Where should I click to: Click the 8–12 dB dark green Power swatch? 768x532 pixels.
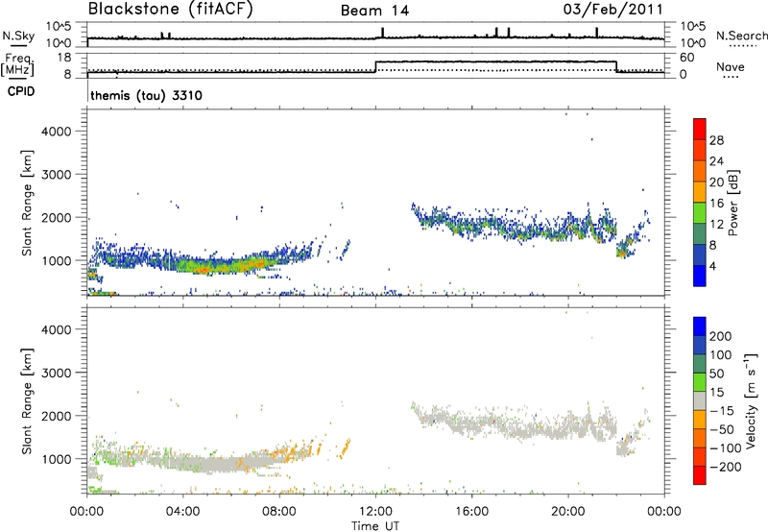pyautogui.click(x=700, y=233)
